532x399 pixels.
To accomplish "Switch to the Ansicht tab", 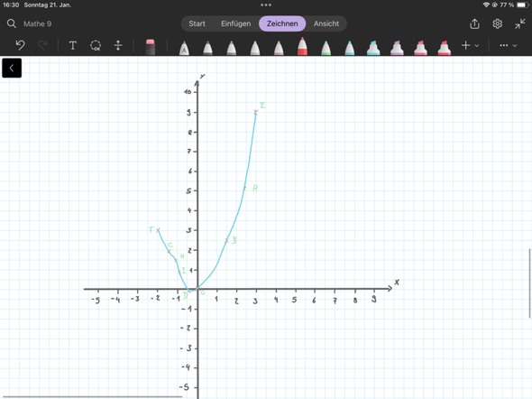I will pyautogui.click(x=326, y=23).
